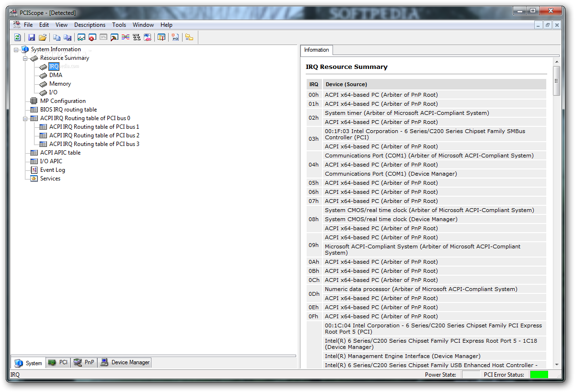Open the File menu
Image resolution: width=575 pixels, height=392 pixels.
(28, 25)
